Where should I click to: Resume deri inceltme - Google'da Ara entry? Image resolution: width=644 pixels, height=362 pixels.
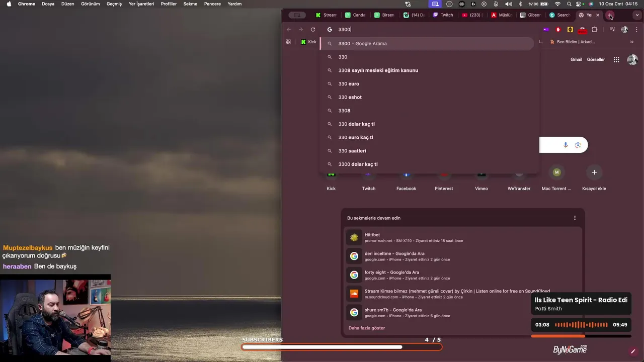click(463, 256)
